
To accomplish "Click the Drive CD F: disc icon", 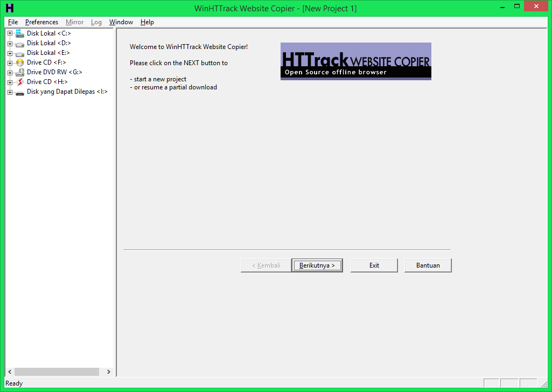I will (20, 62).
